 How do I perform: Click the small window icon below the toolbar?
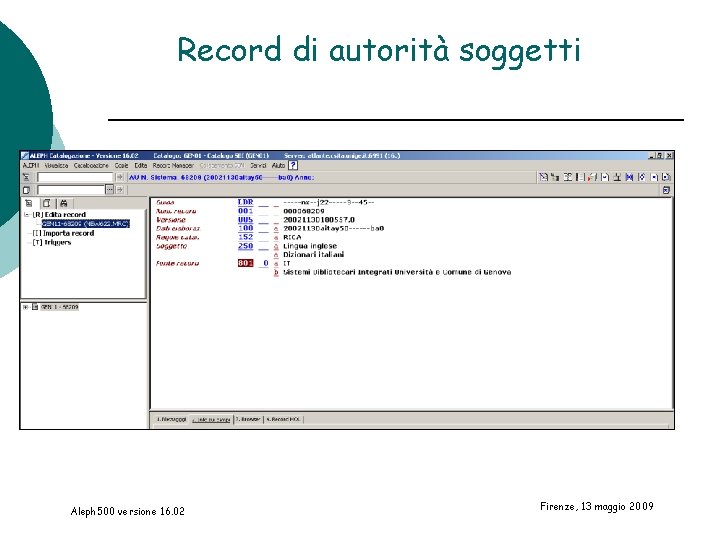point(666,190)
